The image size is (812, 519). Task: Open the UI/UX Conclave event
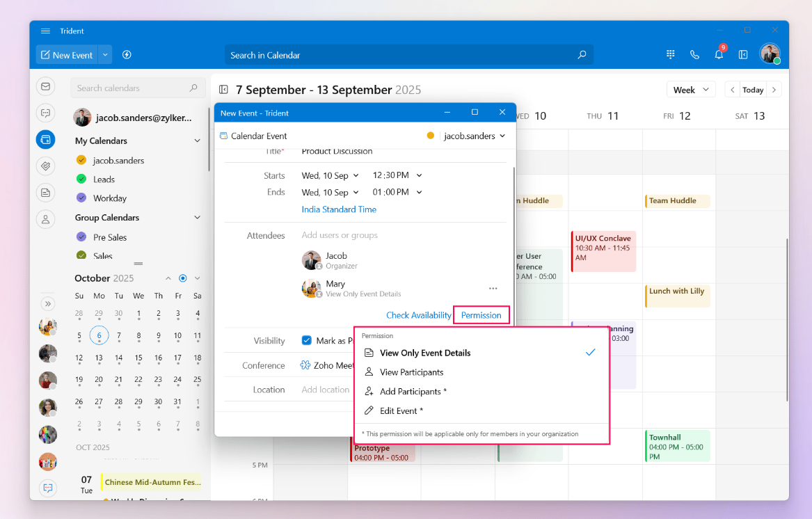point(603,252)
